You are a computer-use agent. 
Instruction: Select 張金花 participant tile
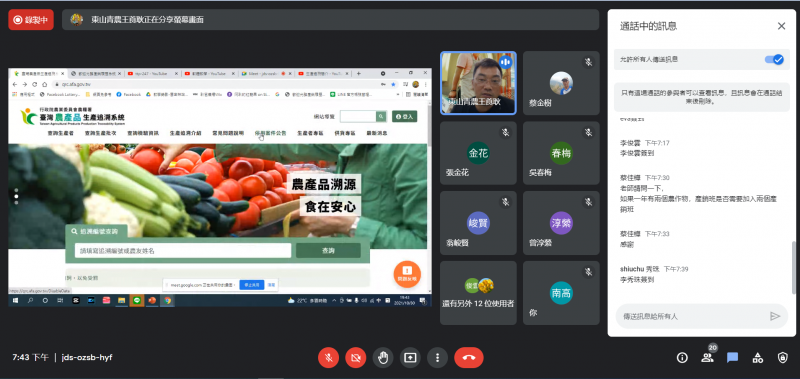[478, 153]
